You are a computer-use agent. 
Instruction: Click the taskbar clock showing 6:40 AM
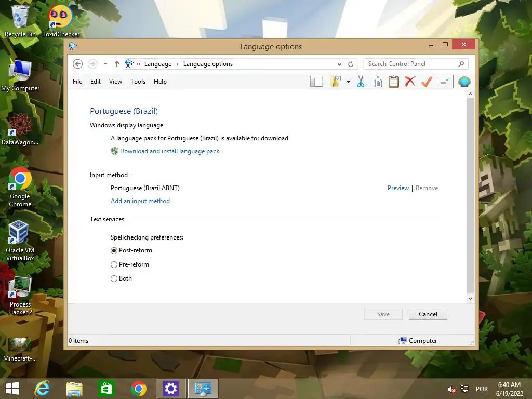coord(509,389)
